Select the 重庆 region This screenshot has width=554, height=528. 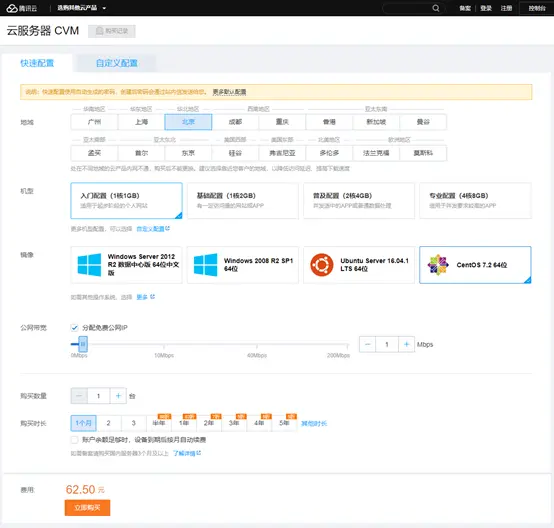(x=282, y=122)
